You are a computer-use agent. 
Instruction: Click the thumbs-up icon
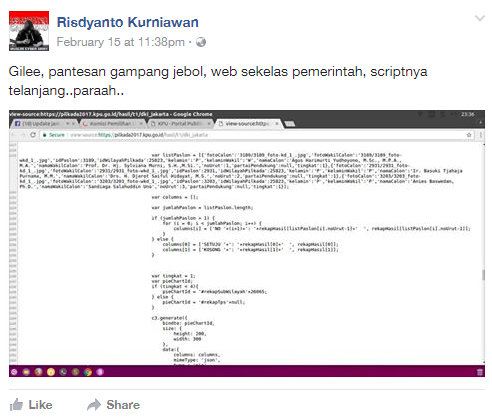point(16,405)
